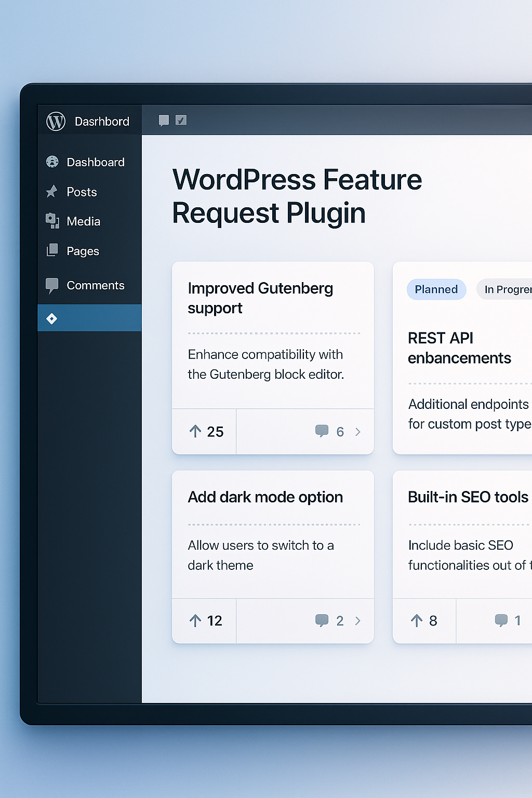The height and width of the screenshot is (798, 532).
Task: Upvote arrow on Improved Gutenberg support
Action: point(195,431)
